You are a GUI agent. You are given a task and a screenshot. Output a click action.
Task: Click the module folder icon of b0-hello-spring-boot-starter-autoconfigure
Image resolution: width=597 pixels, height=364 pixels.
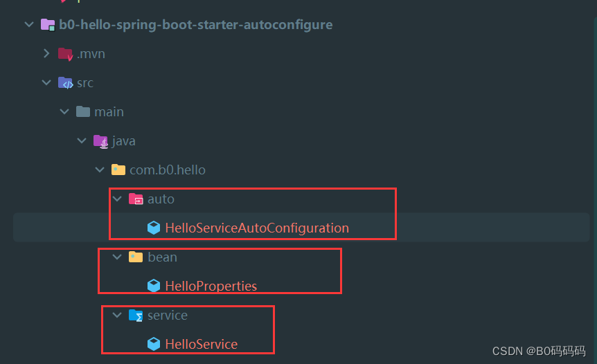(48, 25)
